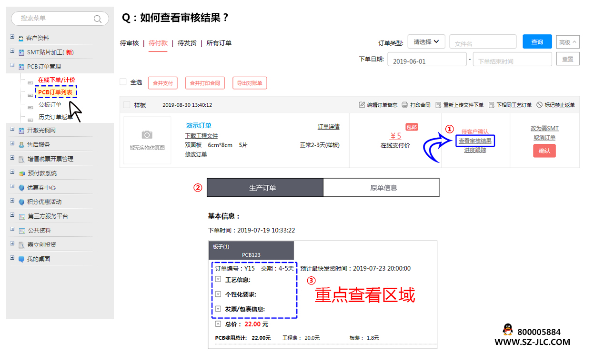Expand the 高级 search options
This screenshot has height=364, width=594.
(x=568, y=42)
